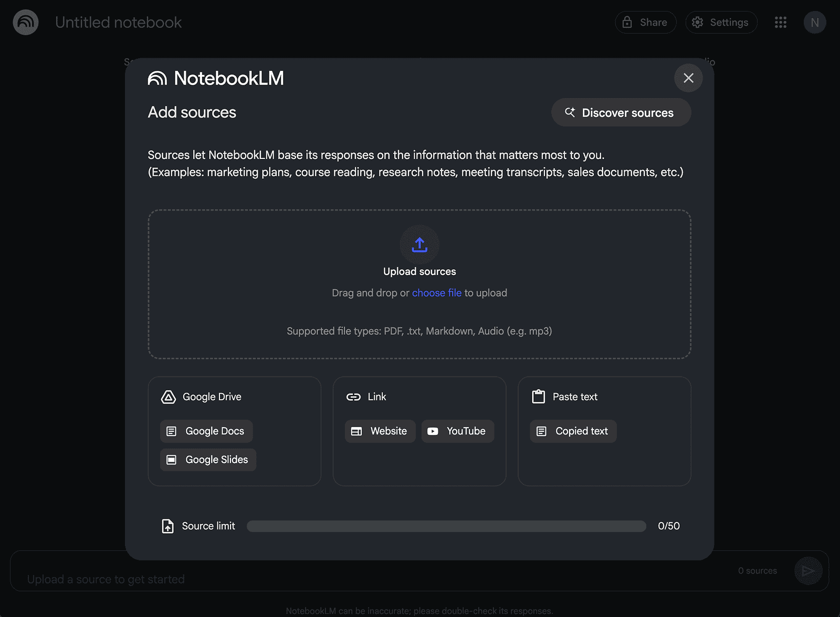Click the NotebookLM title in the dialog
840x617 pixels.
229,78
